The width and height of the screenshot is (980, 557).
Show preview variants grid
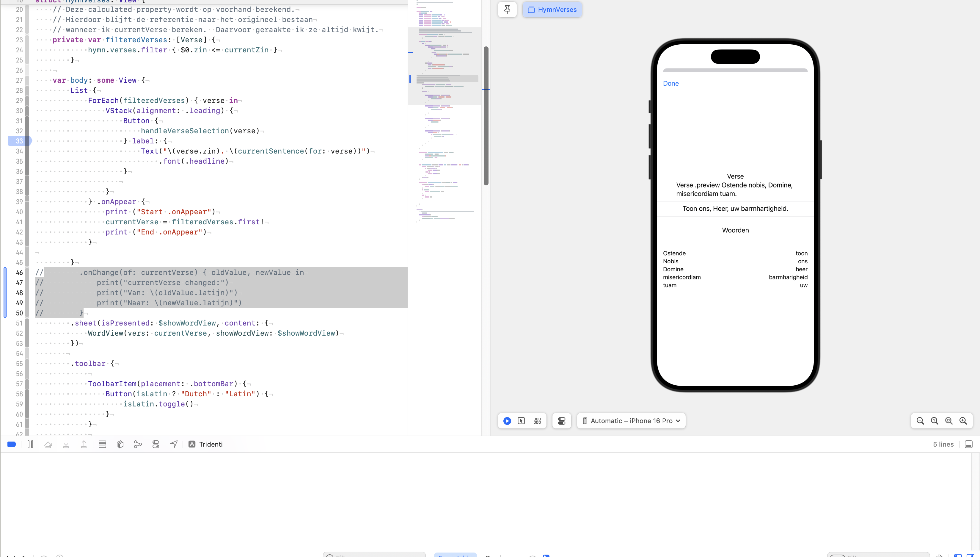pyautogui.click(x=537, y=421)
